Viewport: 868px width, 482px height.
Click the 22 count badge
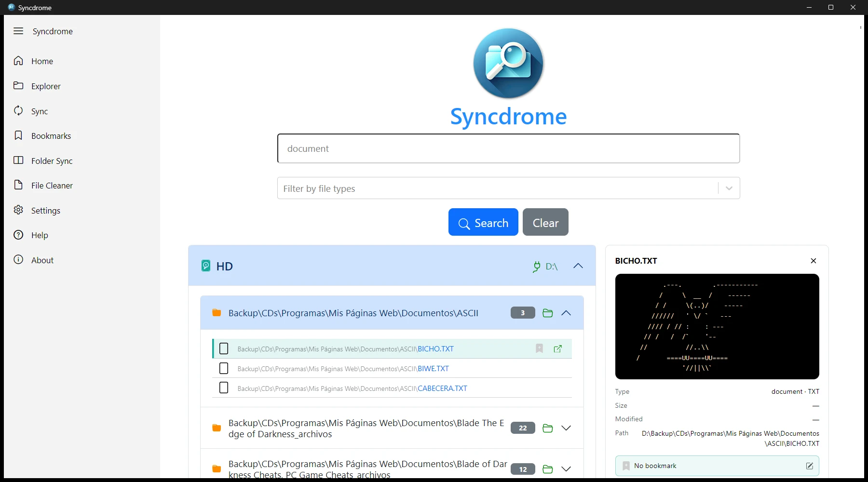click(523, 428)
